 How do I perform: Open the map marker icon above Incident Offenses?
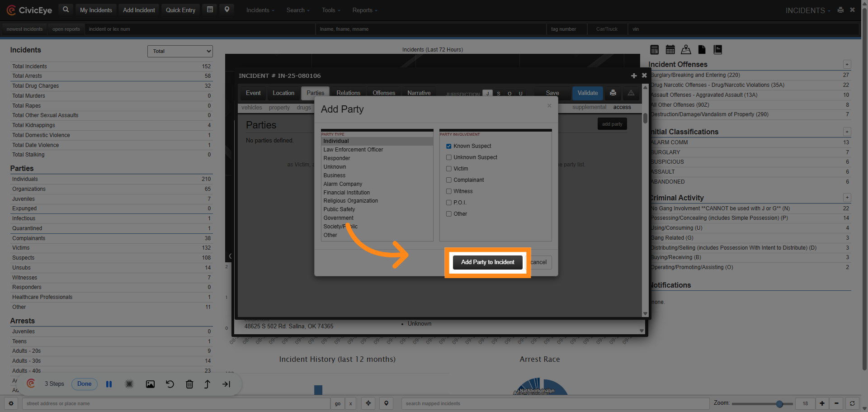(686, 50)
